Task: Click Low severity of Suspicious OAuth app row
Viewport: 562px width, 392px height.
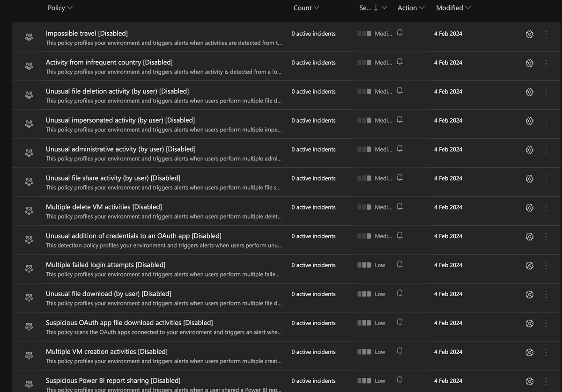Action: point(371,323)
